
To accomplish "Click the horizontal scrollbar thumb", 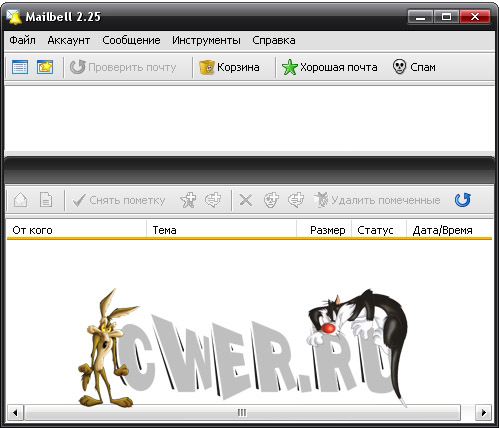I will [242, 413].
